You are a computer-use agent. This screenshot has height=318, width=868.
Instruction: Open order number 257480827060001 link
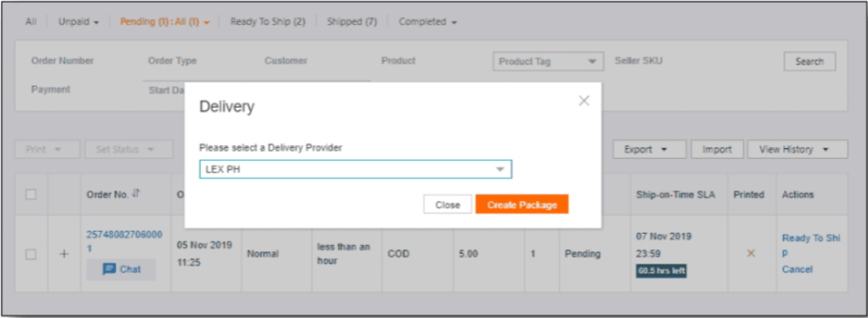click(x=124, y=242)
